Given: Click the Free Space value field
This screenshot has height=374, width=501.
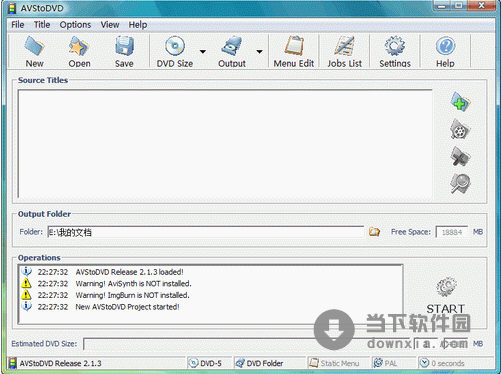Looking at the screenshot, I should 452,232.
